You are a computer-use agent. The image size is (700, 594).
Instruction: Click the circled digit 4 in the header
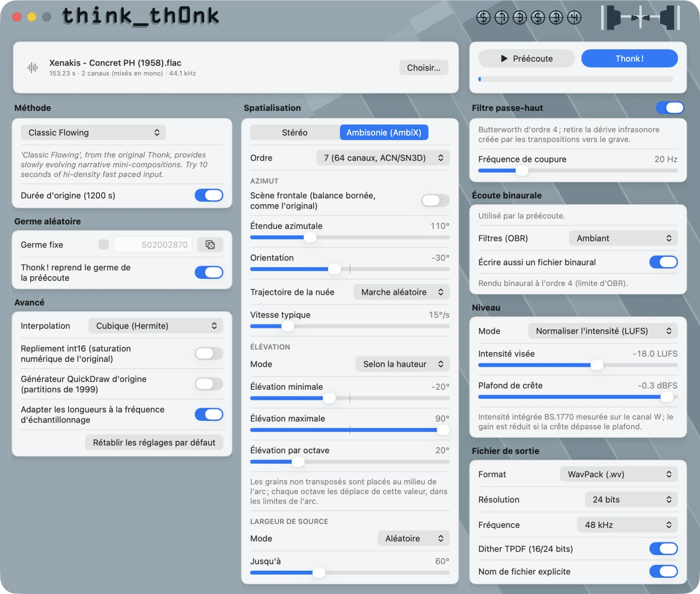(x=574, y=18)
